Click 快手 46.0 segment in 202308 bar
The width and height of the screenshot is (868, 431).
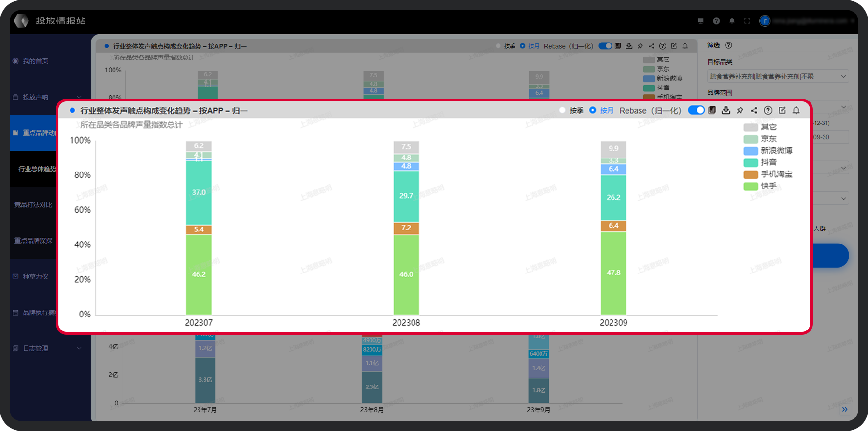406,274
